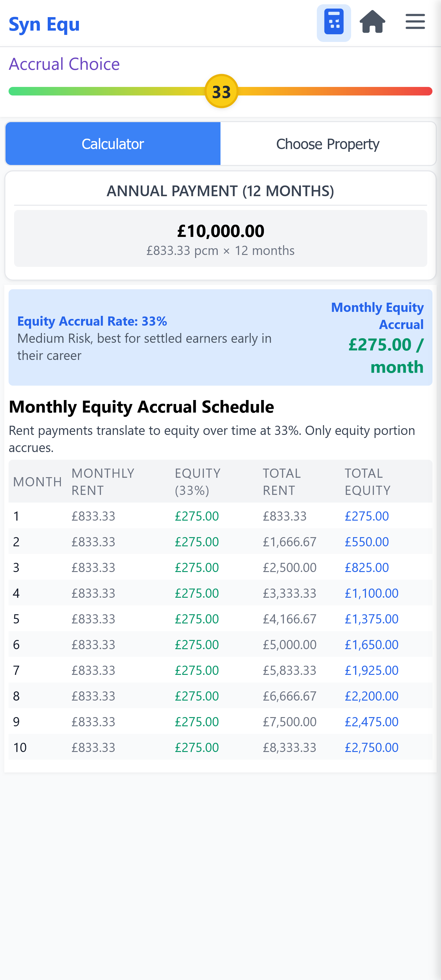
Task: Click the ANNUAL PAYMENT (12 MONTHS) heading
Action: [220, 191]
